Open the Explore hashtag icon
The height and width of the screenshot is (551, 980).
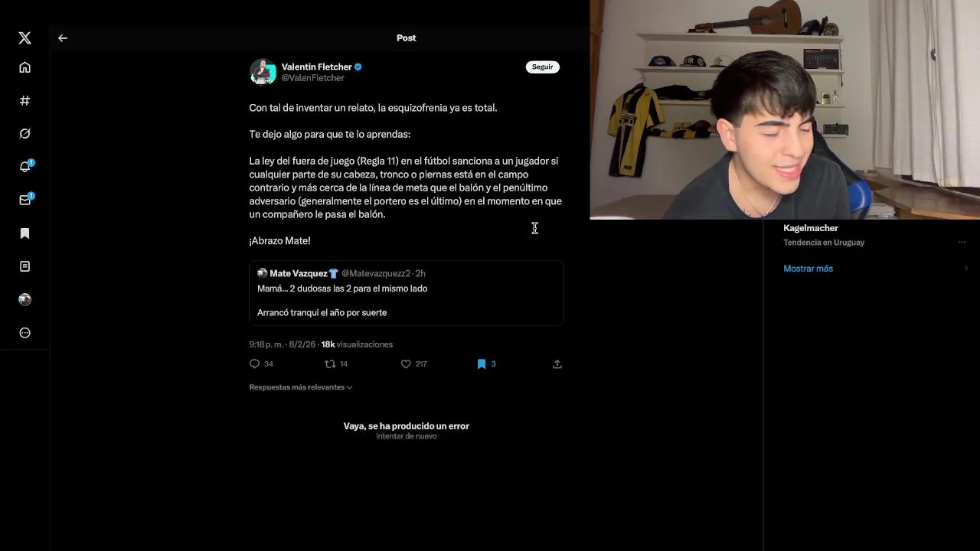[24, 100]
